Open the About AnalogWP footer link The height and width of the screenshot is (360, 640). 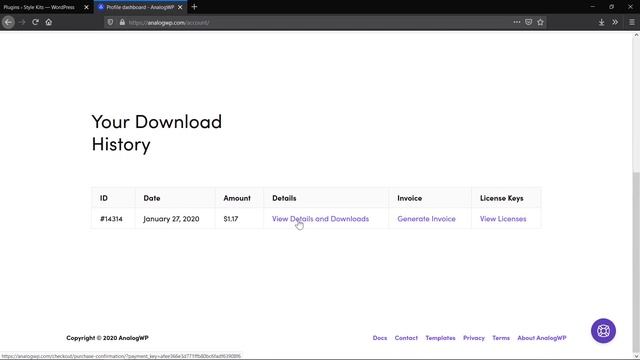click(x=542, y=338)
